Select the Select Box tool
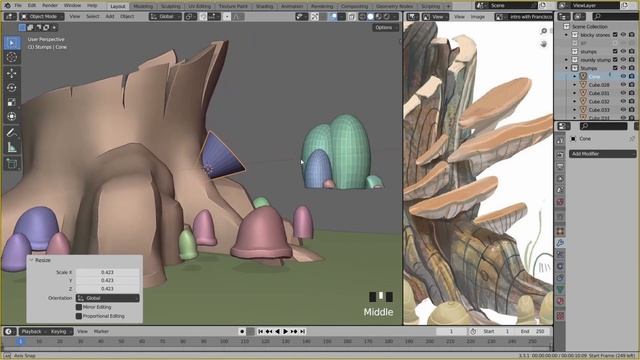This screenshot has width=640, height=360. (x=12, y=43)
